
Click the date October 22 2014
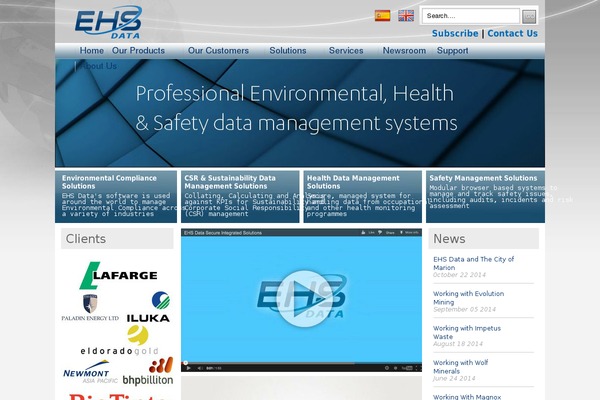pos(459,275)
